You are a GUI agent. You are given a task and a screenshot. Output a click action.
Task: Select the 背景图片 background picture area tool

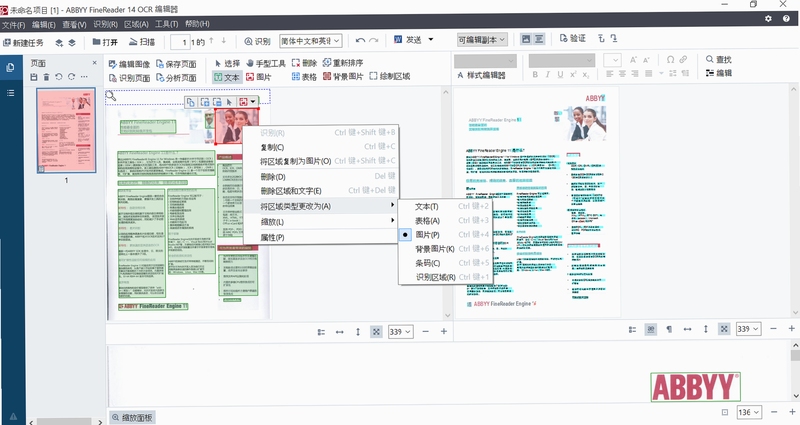[343, 77]
